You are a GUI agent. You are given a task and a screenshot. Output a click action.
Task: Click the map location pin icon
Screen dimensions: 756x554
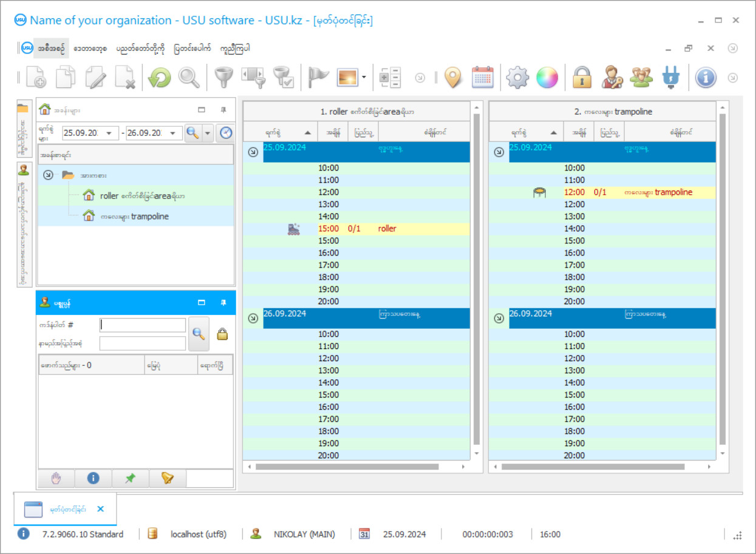[453, 78]
